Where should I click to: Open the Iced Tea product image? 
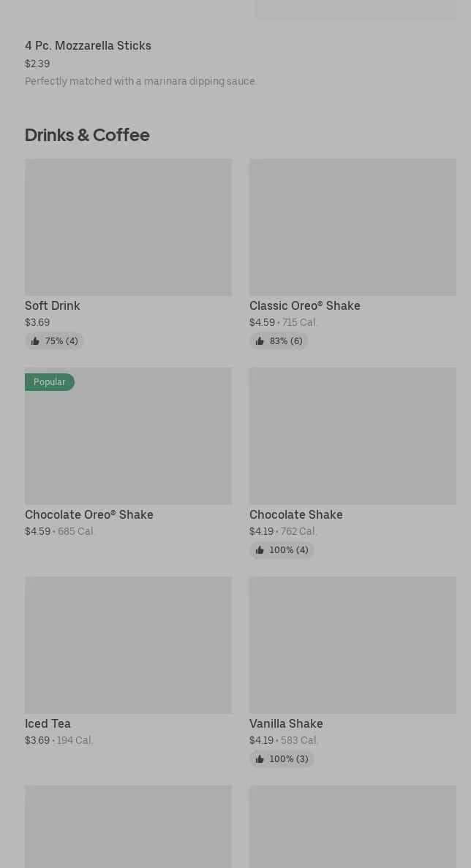point(129,645)
